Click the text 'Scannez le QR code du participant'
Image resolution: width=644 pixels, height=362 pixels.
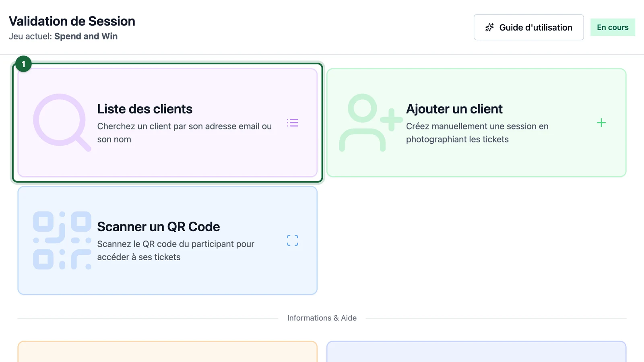point(166,244)
